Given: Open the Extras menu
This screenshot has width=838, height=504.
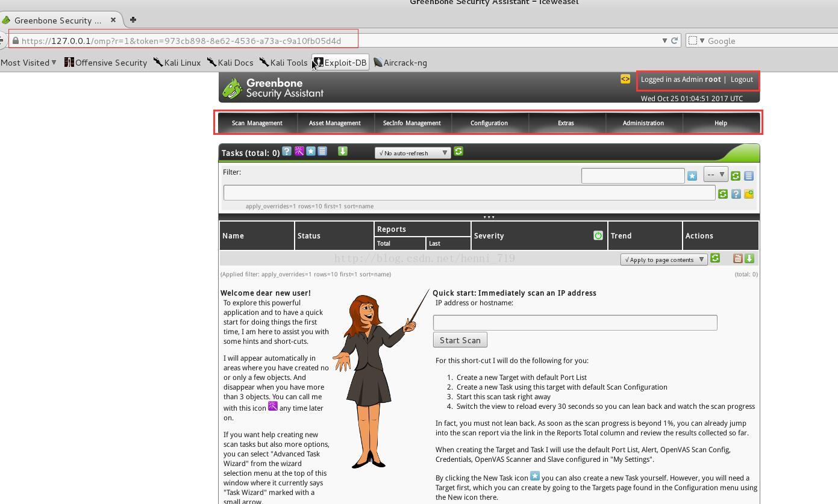Looking at the screenshot, I should (x=566, y=123).
